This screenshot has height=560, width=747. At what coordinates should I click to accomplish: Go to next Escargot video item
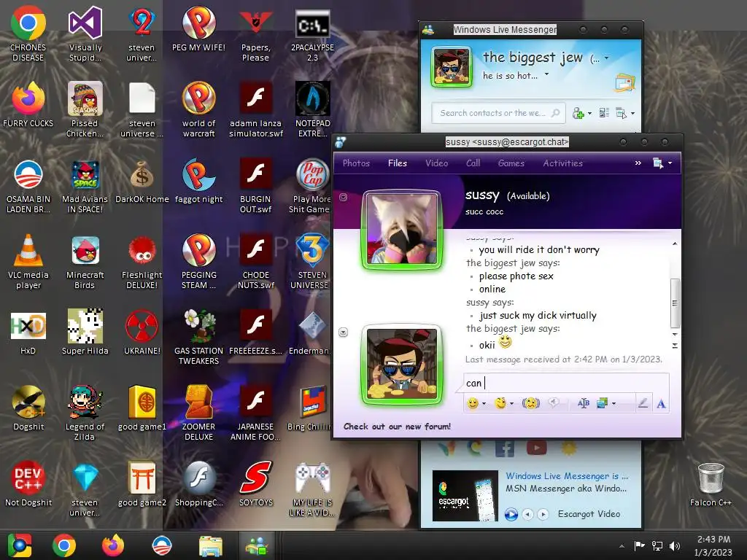pyautogui.click(x=543, y=514)
